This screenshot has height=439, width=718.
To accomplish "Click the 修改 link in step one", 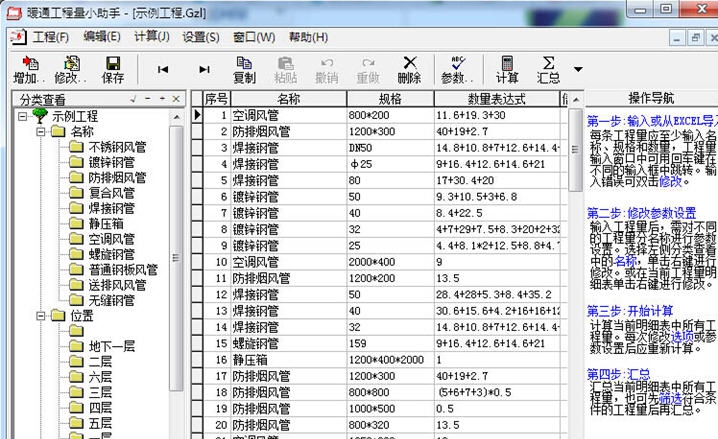I will (670, 182).
